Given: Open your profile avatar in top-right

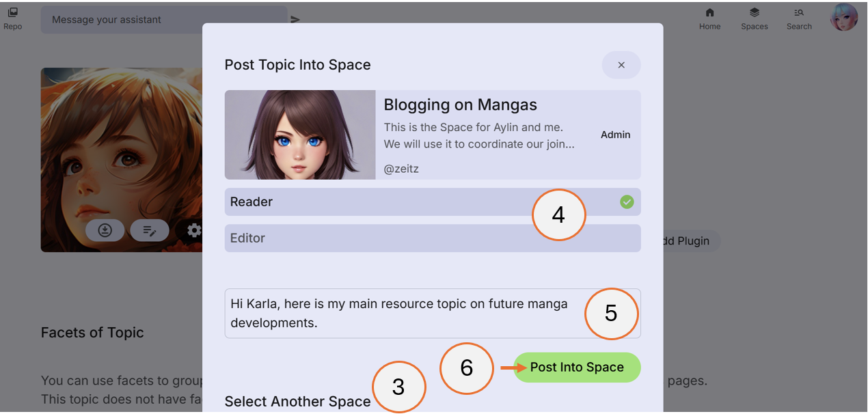Looking at the screenshot, I should click(x=844, y=16).
